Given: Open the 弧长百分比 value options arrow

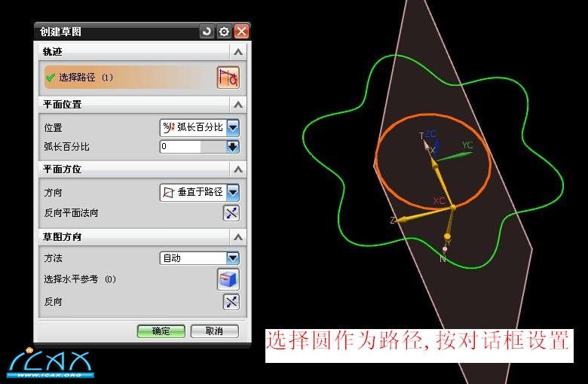Looking at the screenshot, I should [233, 147].
